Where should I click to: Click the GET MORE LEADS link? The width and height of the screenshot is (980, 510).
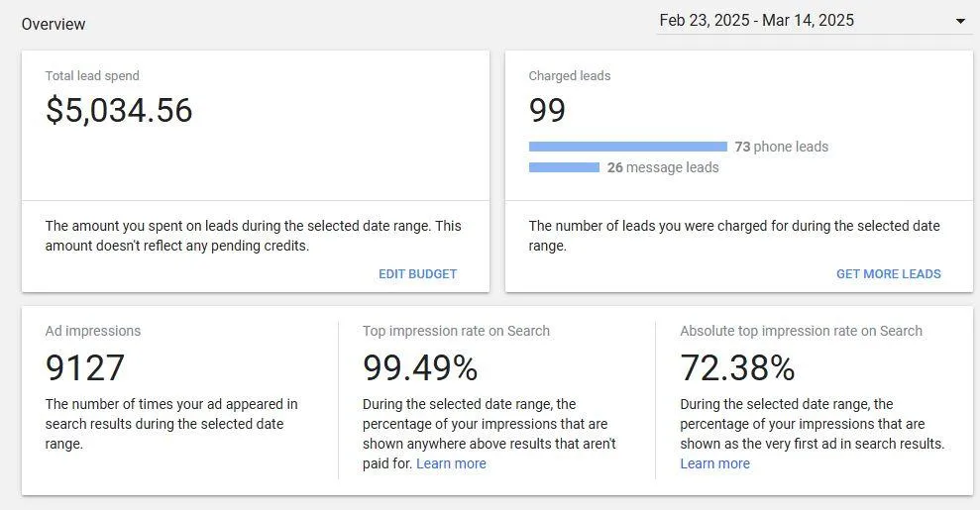(888, 274)
